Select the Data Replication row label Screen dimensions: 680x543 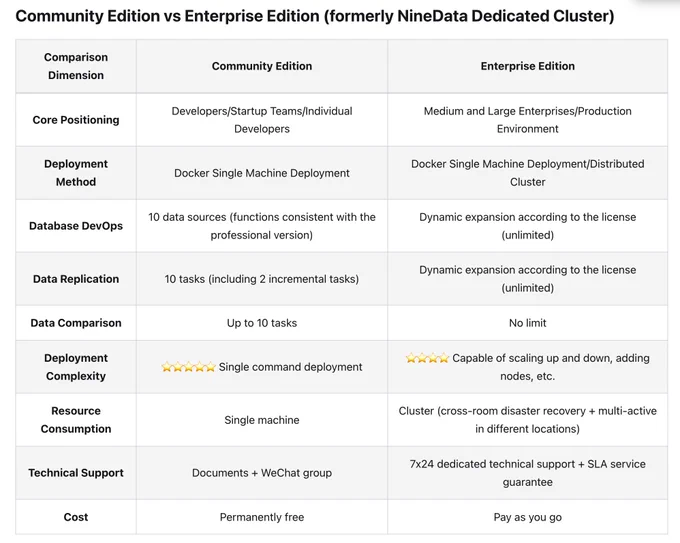click(76, 279)
